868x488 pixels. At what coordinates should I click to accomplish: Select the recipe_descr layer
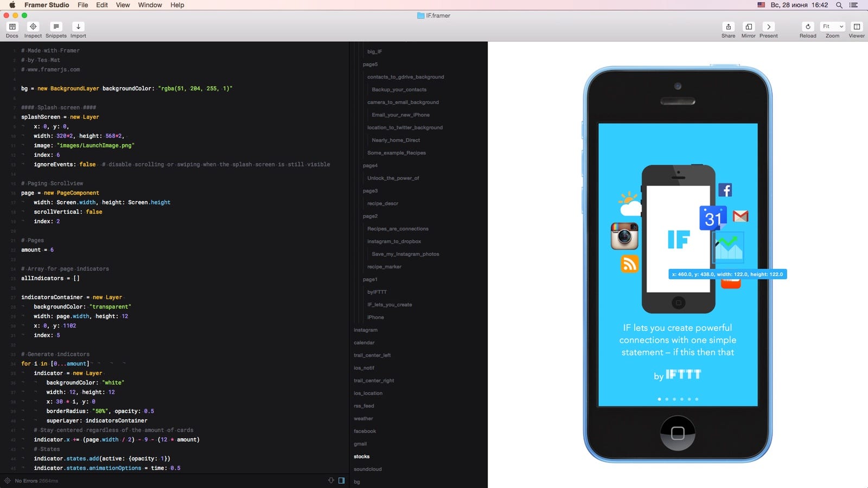tap(382, 203)
